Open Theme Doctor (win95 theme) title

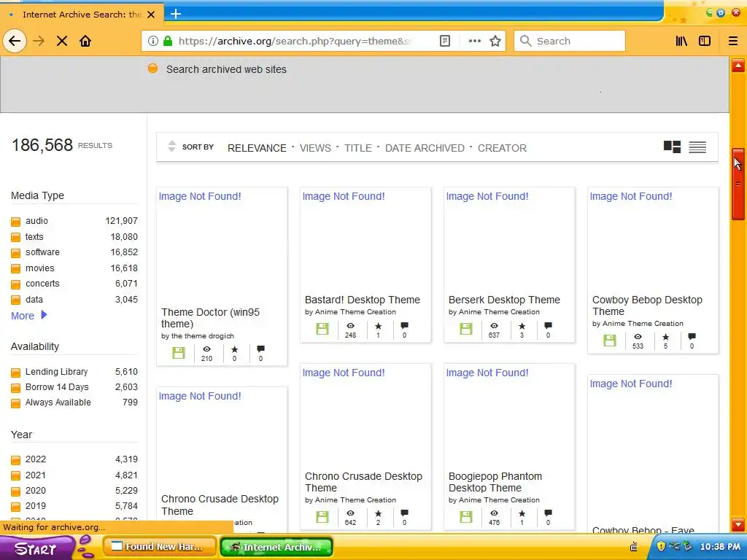point(210,318)
